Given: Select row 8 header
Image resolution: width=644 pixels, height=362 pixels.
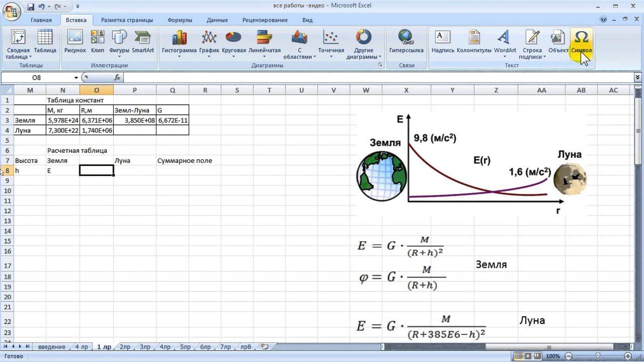Looking at the screenshot, I should click(x=7, y=170).
